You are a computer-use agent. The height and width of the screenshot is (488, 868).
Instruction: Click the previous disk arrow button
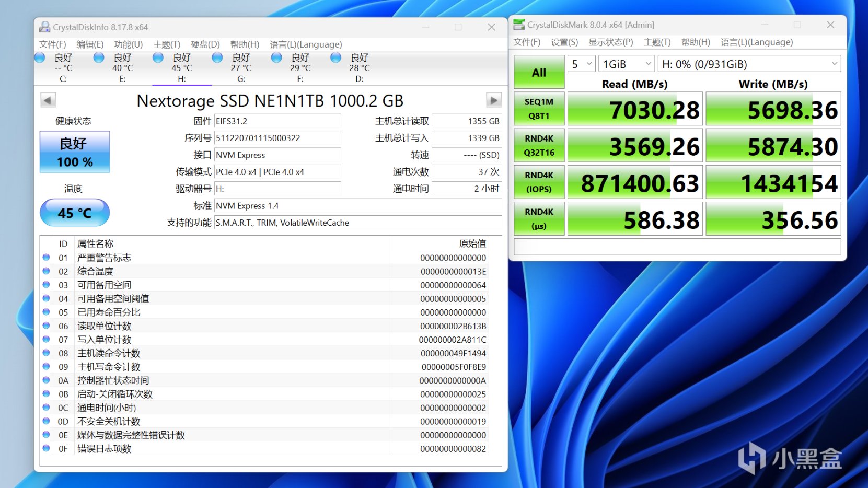[48, 100]
